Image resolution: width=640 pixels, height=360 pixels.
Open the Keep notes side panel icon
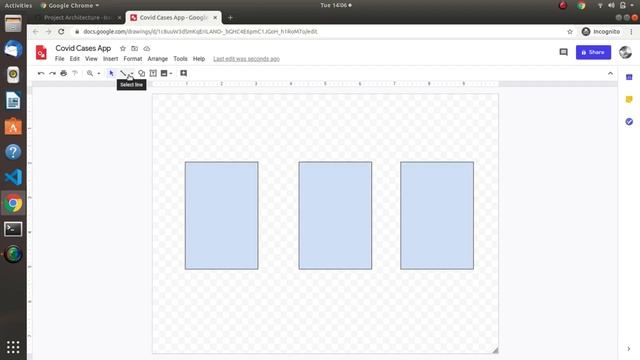tap(629, 99)
